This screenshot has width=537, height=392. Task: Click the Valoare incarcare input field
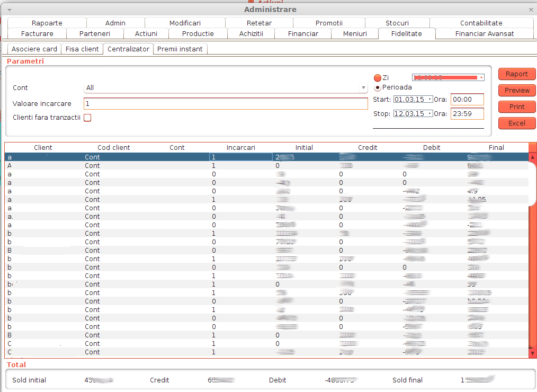click(x=226, y=103)
